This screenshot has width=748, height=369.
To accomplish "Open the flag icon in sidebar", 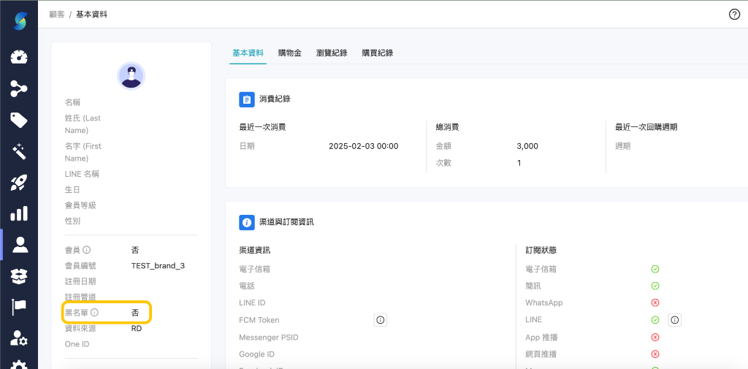I will [x=19, y=307].
